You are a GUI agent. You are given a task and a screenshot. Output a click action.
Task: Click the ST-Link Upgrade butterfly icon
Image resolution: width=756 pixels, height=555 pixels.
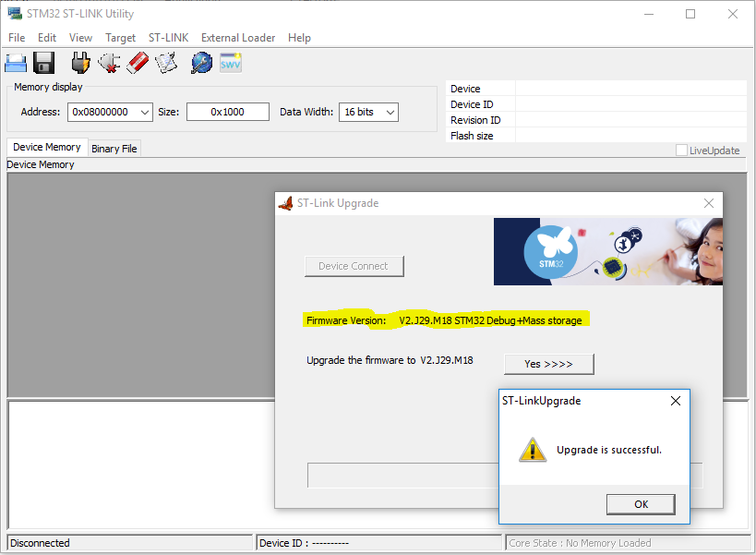[285, 203]
